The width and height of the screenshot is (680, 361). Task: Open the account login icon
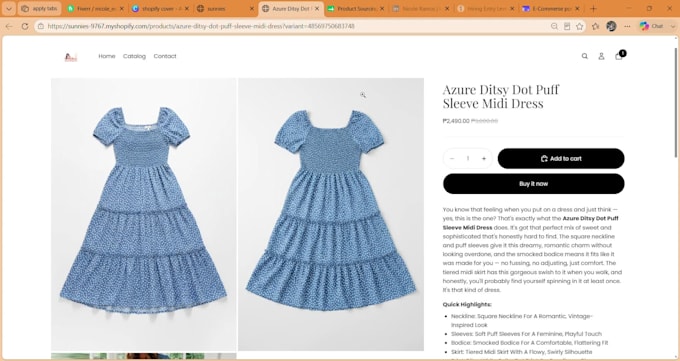[601, 56]
